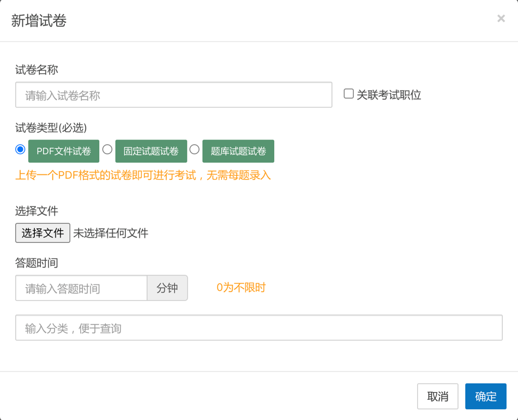Click the 输入分类 category input field
This screenshot has width=518, height=420.
coord(258,328)
